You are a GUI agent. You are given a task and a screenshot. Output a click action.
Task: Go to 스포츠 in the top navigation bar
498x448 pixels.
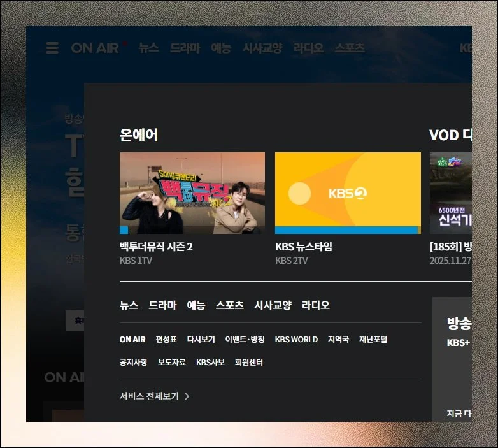[350, 48]
